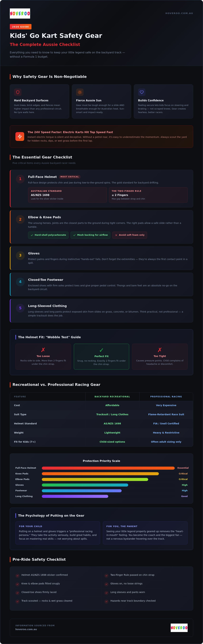The width and height of the screenshot is (203, 644).
Task: Open the hoveroo.com.au footer source link
Action: (26, 629)
